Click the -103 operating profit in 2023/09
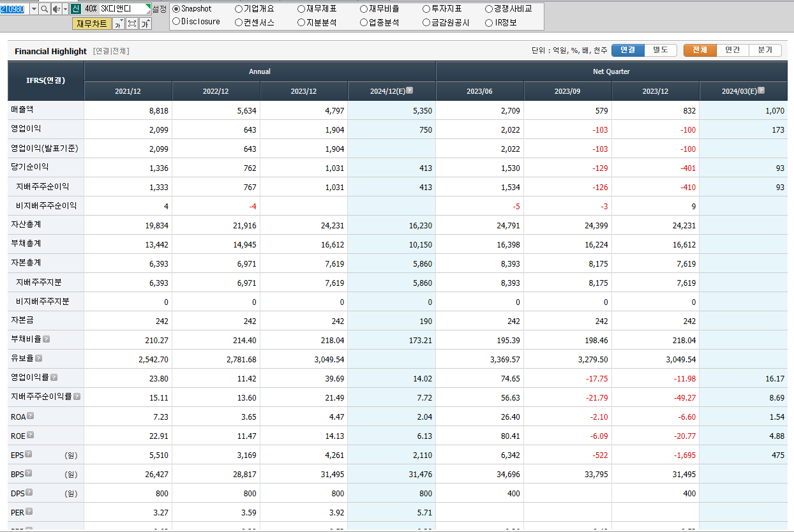 click(601, 130)
